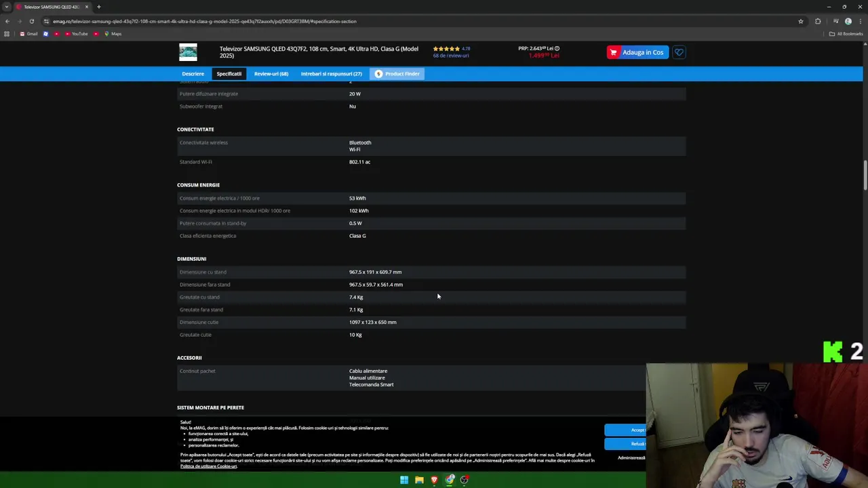Click the CONSUM ENERGIE section heading
This screenshot has width=868, height=488.
(198, 185)
